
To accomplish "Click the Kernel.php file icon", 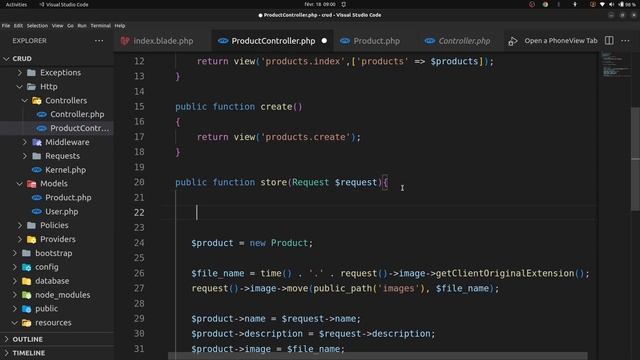I will click(x=37, y=170).
